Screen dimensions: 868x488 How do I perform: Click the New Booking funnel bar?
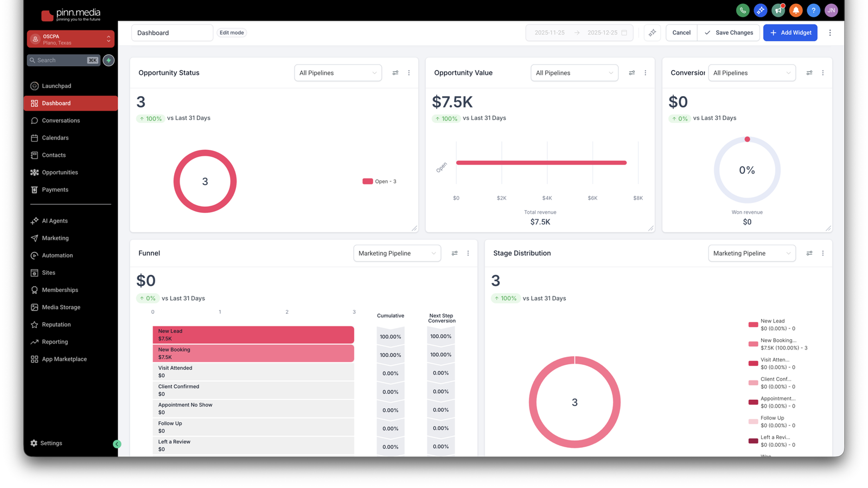pos(253,353)
